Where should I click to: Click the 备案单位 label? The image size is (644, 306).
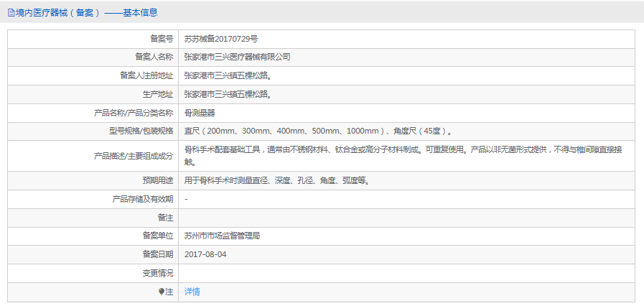158,236
